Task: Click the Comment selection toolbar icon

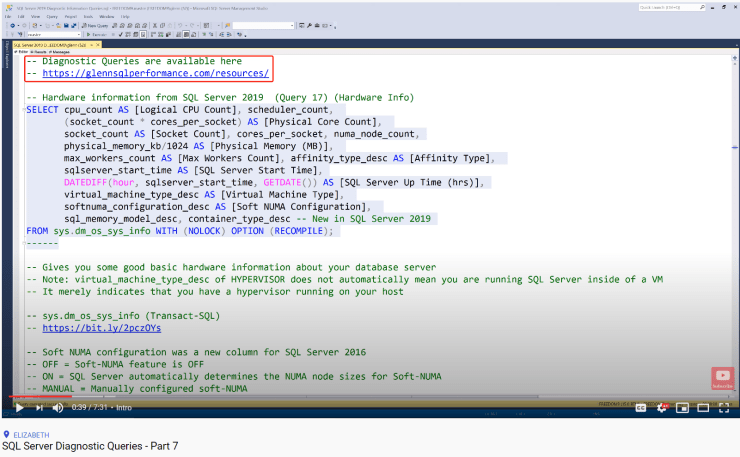Action: pos(204,34)
